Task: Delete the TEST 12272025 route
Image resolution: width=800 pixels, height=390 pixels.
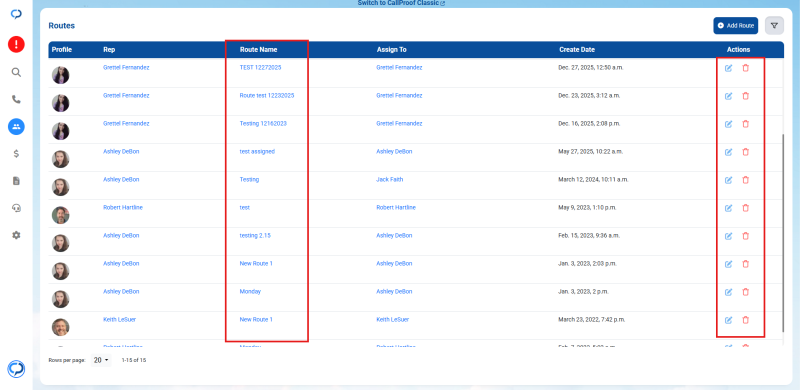Action: click(x=745, y=68)
